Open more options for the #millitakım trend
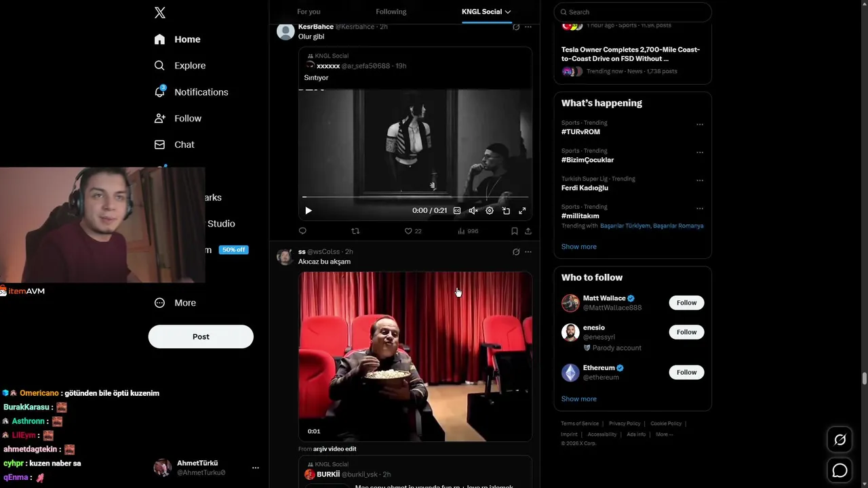868x488 pixels. pos(700,209)
